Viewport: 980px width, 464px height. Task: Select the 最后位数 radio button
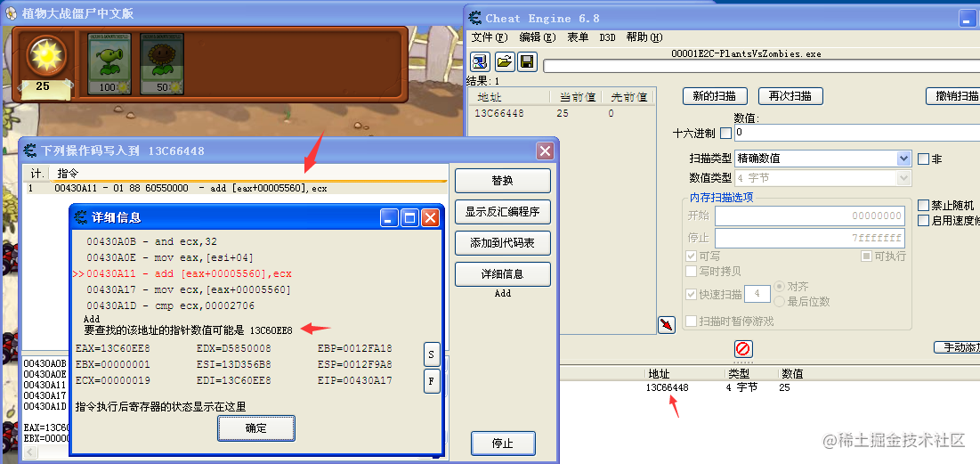tap(780, 301)
